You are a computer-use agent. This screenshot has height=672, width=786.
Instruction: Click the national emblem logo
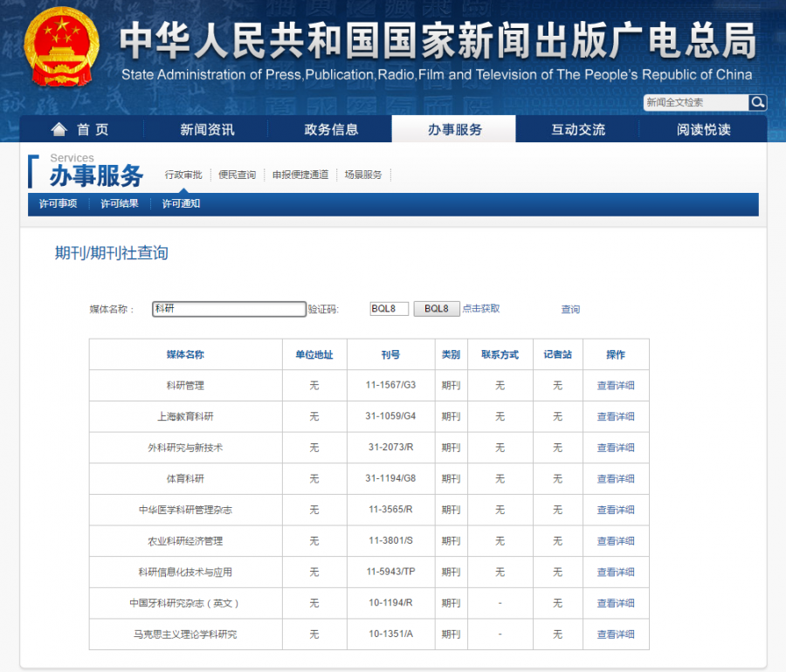[60, 46]
